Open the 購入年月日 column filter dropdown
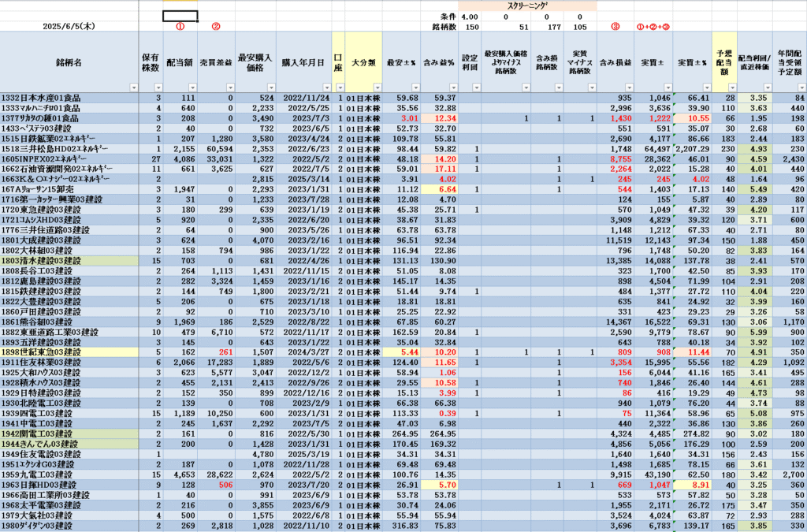The image size is (807, 532). (328, 87)
